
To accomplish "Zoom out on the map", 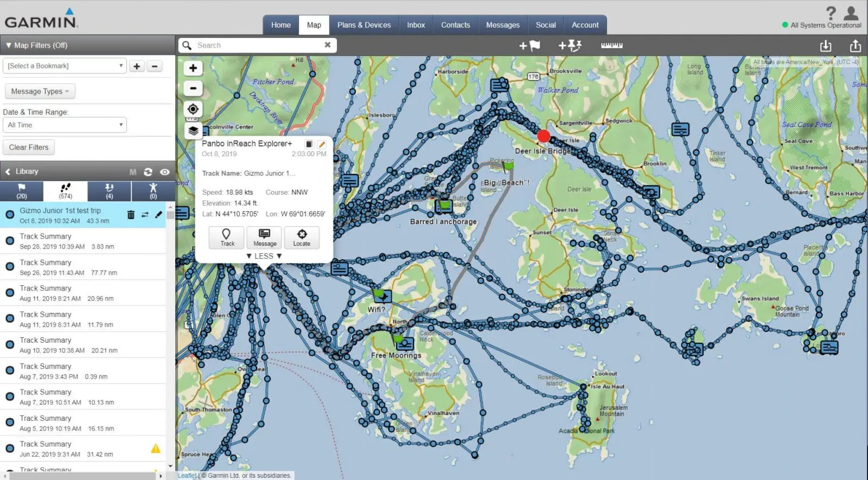I will (193, 88).
